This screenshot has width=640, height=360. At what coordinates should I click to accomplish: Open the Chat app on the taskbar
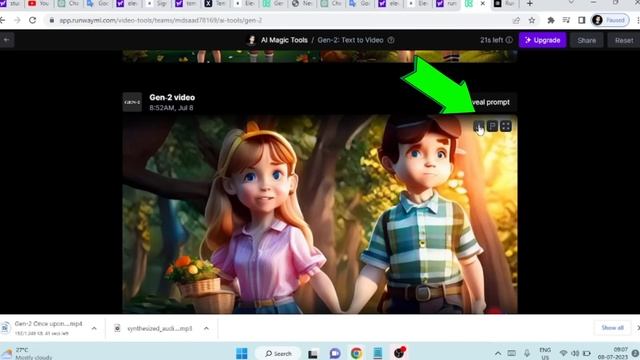(335, 353)
